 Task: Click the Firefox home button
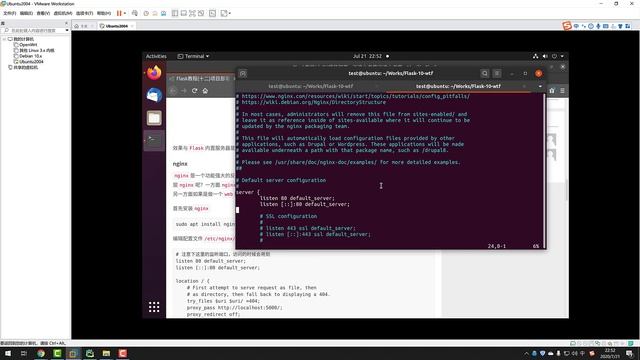click(x=205, y=91)
